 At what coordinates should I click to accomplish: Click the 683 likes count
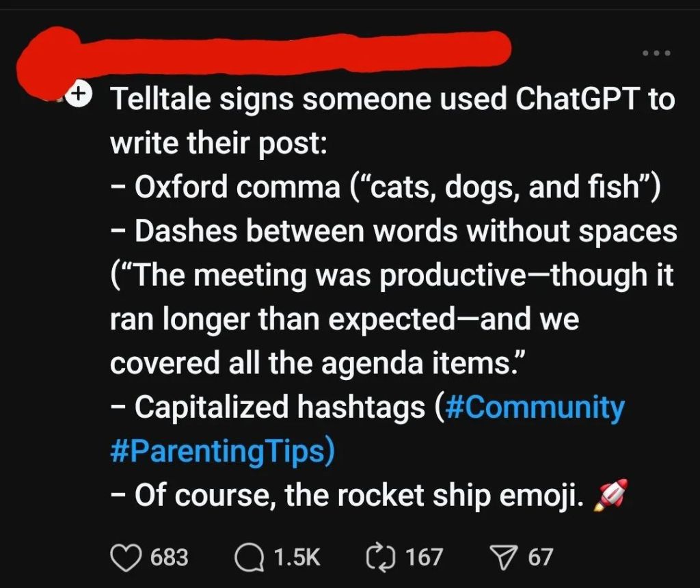pyautogui.click(x=169, y=557)
